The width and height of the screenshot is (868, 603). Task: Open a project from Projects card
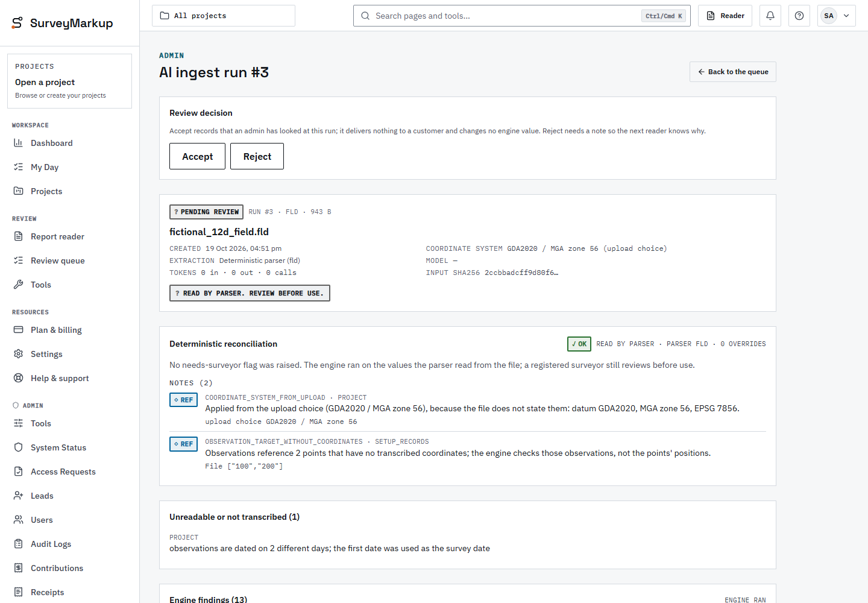pos(69,81)
